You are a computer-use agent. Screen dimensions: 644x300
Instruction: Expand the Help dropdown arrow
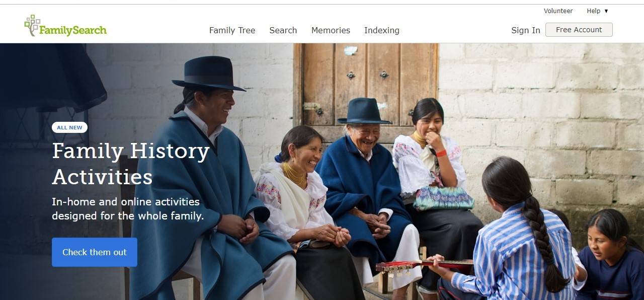point(606,11)
